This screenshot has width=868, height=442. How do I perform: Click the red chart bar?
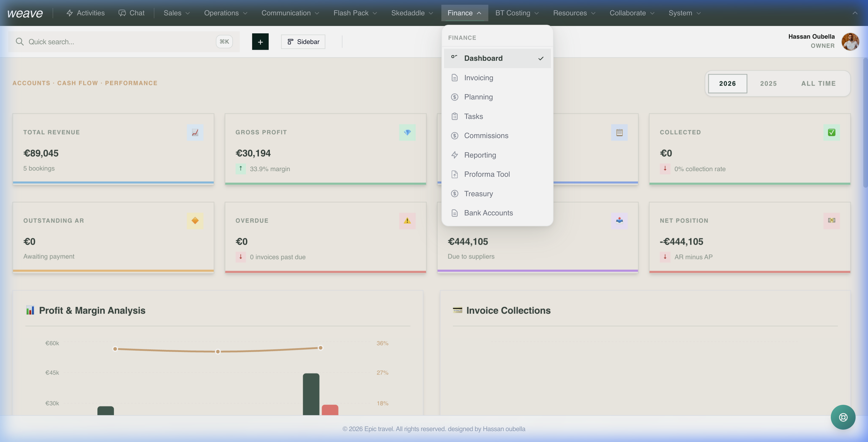(x=330, y=410)
